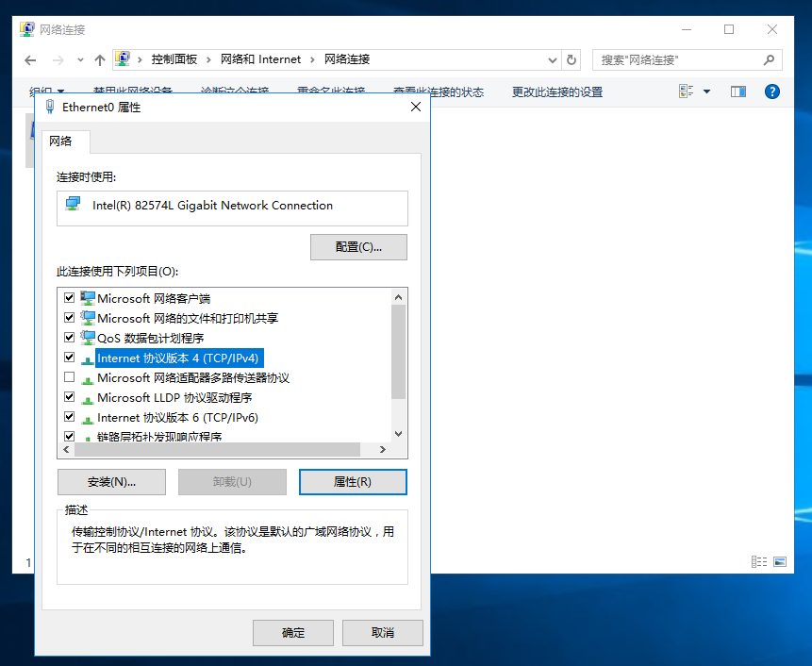Close the Ethernet0 属性 dialog
812x666 pixels.
415,107
